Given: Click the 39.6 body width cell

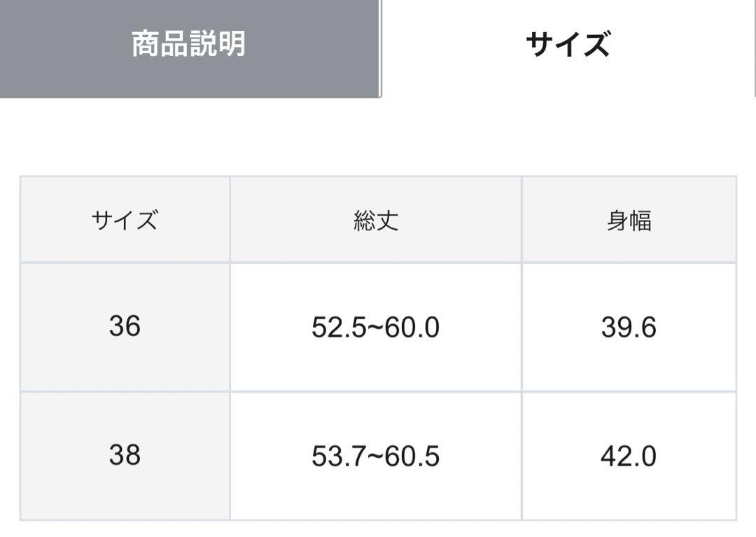Looking at the screenshot, I should tap(629, 327).
